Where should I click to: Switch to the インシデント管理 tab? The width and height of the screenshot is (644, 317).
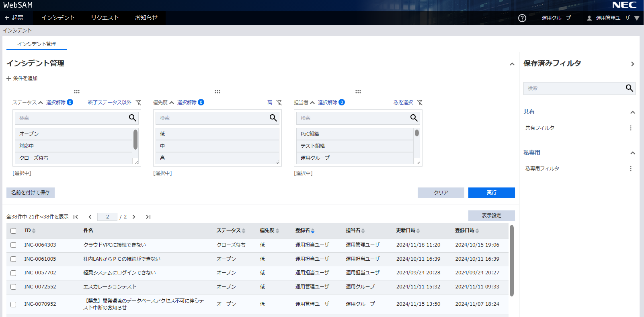tap(37, 44)
